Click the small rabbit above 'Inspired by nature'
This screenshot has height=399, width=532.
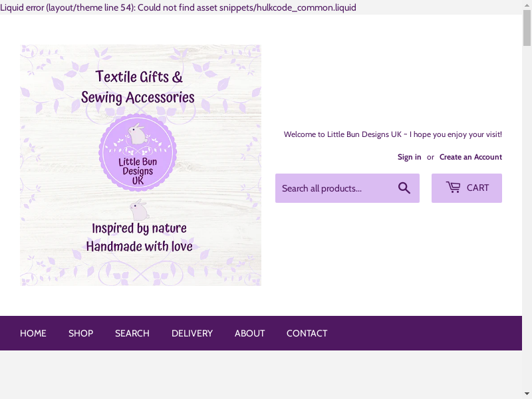point(139,209)
